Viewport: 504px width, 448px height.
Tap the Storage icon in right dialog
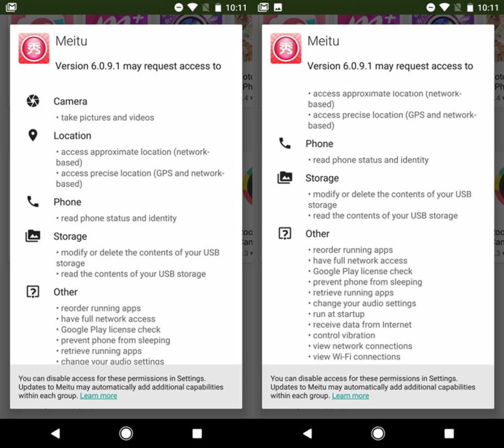tap(285, 177)
